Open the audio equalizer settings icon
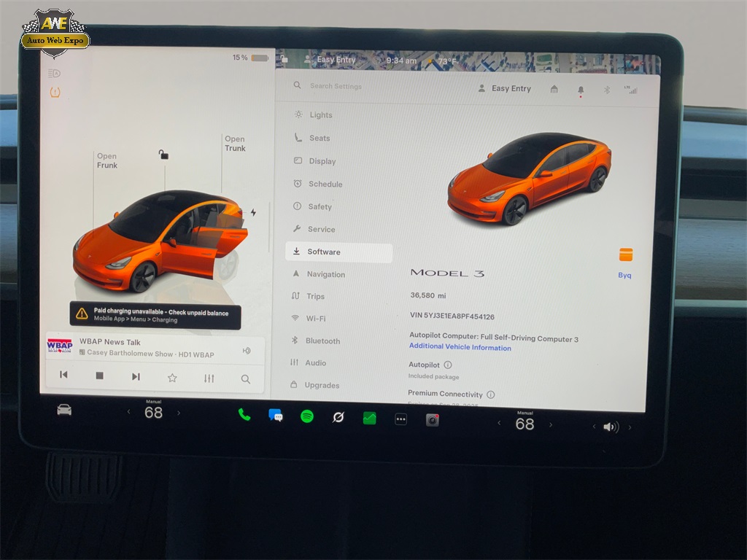This screenshot has width=747, height=560. (x=209, y=378)
